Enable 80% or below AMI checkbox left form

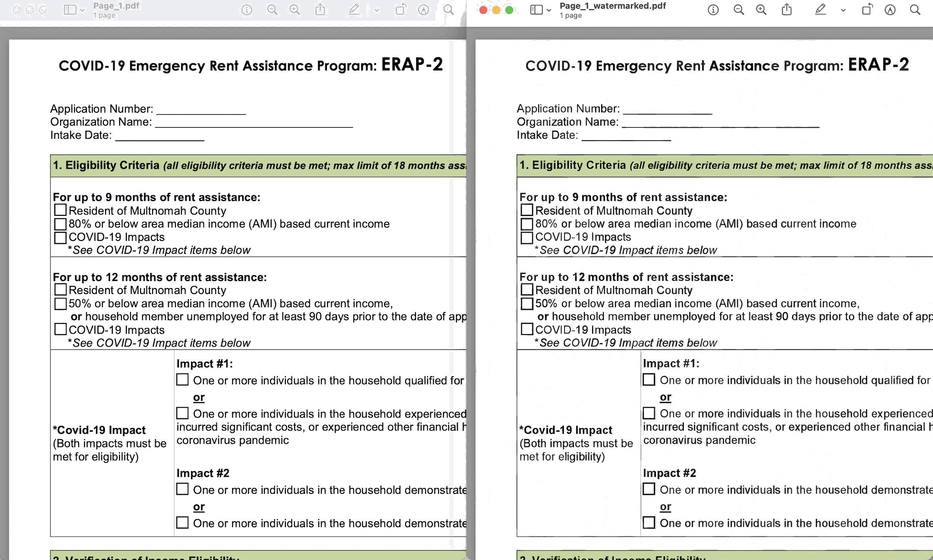tap(59, 223)
